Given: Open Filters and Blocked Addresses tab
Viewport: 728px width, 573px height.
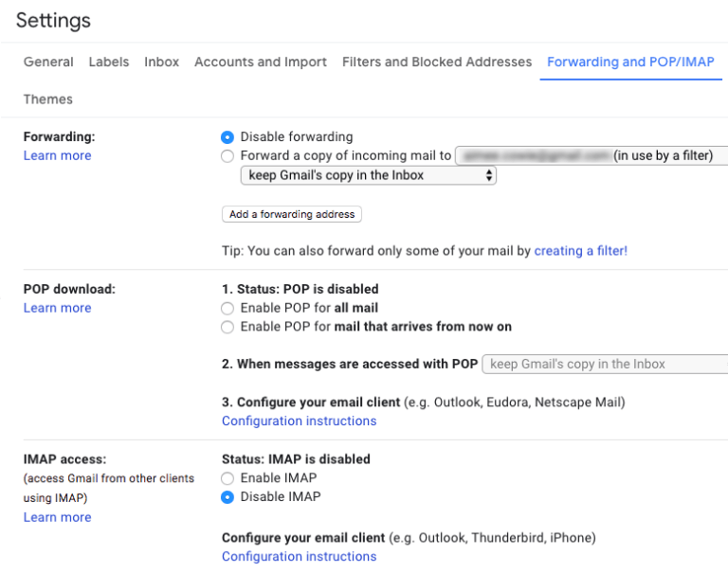Looking at the screenshot, I should [x=437, y=62].
